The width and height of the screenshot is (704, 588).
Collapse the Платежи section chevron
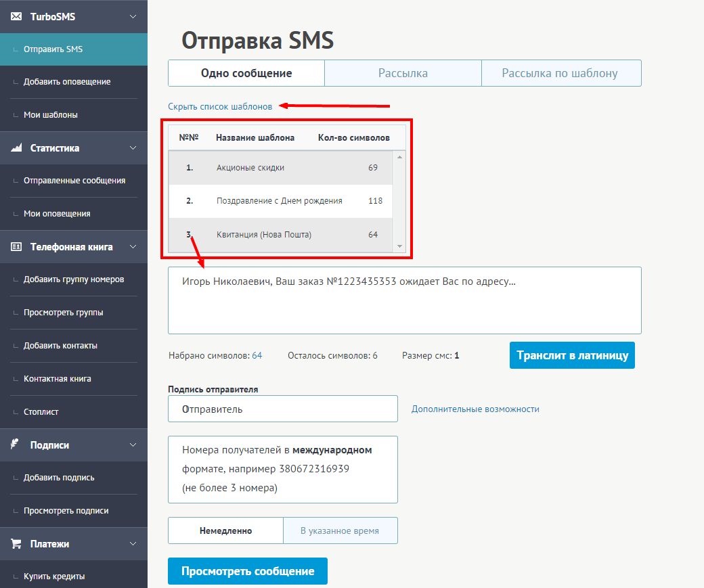click(x=133, y=543)
